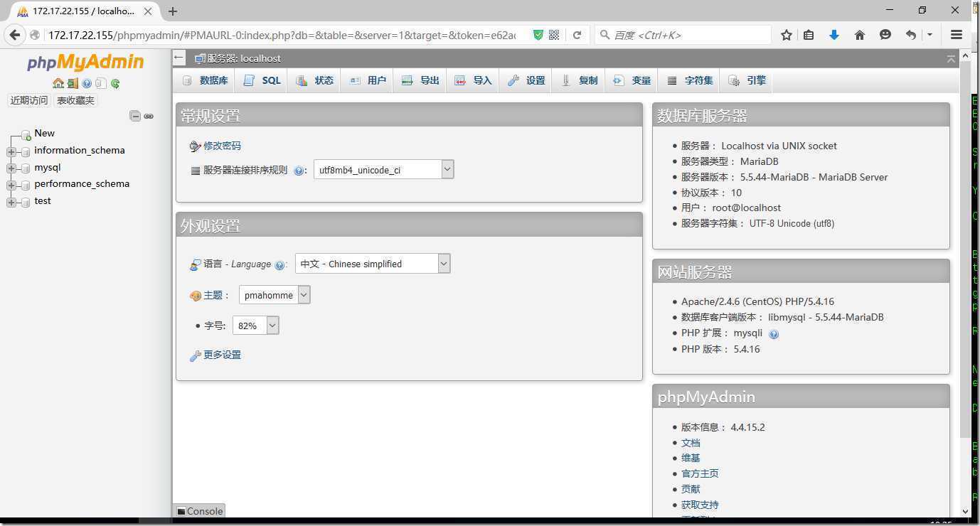Expand the performance_schema database node
This screenshot has height=526, width=980.
pyautogui.click(x=11, y=185)
